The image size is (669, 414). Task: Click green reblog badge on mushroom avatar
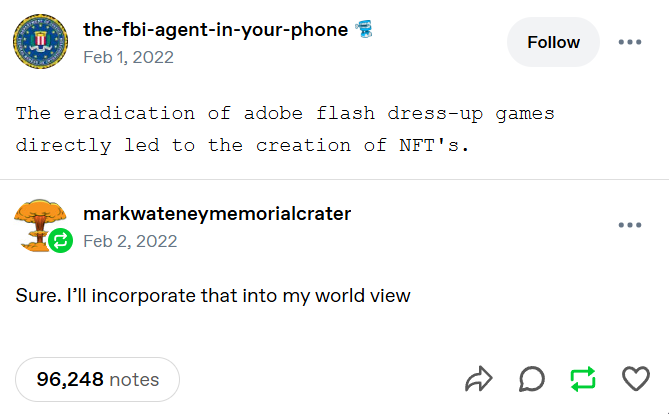pos(60,240)
